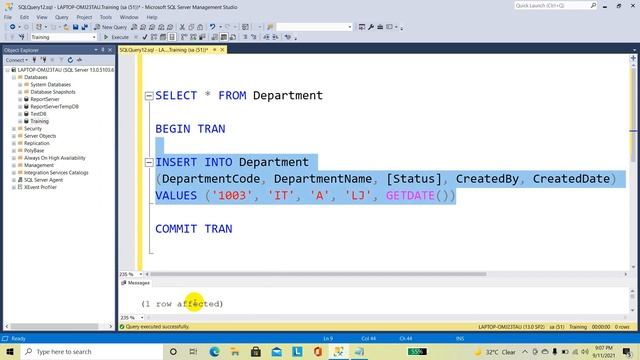Screen dimensions: 640x360
Task: Select the TestDB database
Action: click(x=38, y=114)
